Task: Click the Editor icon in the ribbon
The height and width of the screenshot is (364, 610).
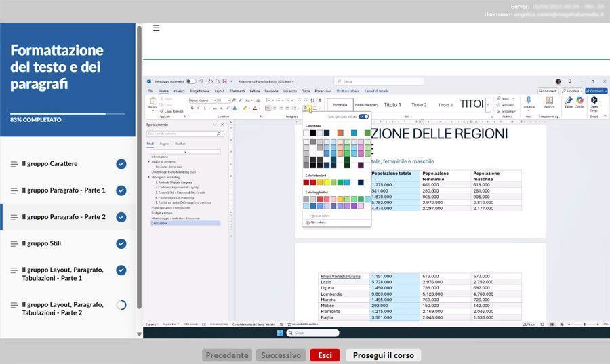Action: [569, 102]
